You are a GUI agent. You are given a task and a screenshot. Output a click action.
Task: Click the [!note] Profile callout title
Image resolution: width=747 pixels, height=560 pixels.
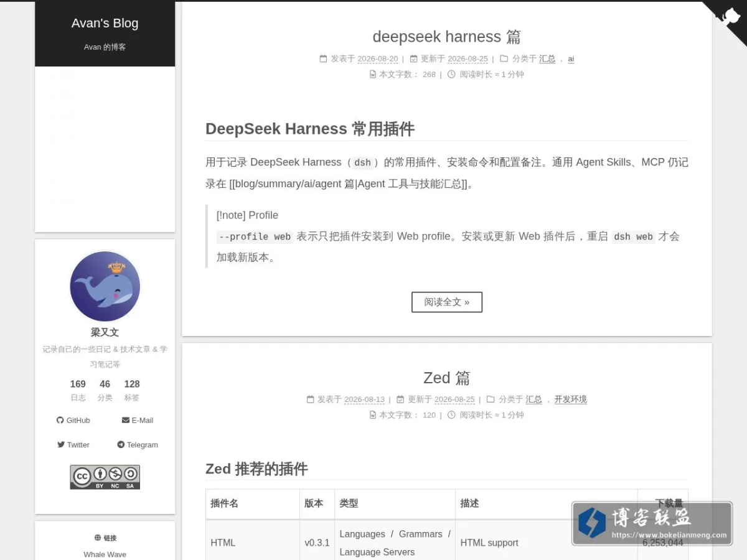pyautogui.click(x=247, y=215)
